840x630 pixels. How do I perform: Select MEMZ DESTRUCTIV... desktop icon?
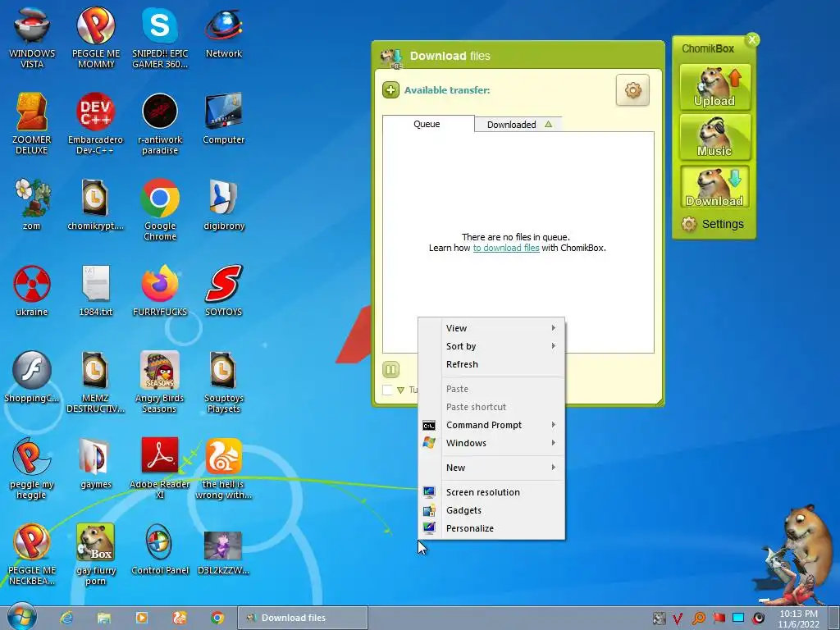coord(96,382)
